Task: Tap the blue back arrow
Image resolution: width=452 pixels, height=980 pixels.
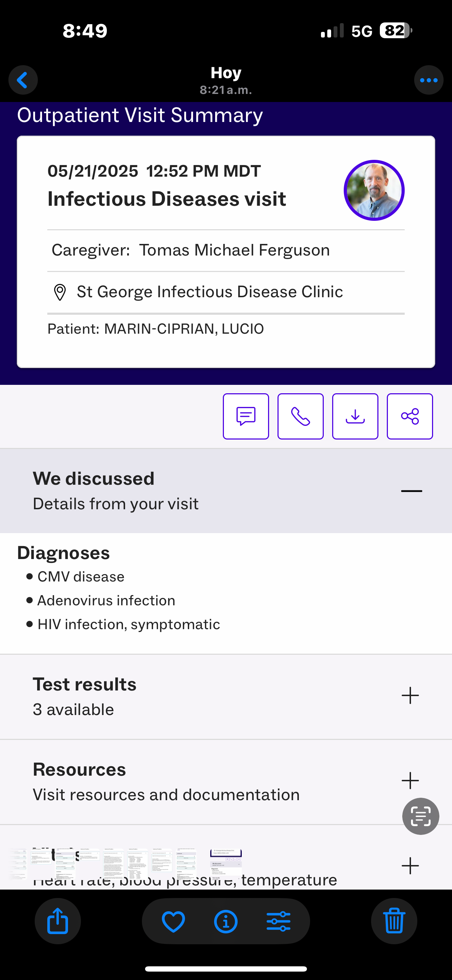Action: pyautogui.click(x=23, y=80)
